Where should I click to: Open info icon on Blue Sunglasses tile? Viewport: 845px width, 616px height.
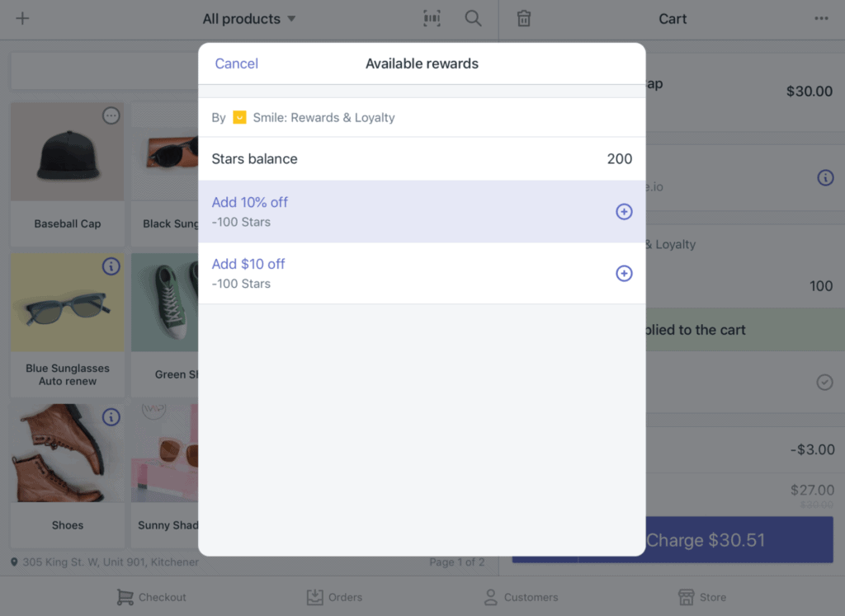(x=111, y=266)
